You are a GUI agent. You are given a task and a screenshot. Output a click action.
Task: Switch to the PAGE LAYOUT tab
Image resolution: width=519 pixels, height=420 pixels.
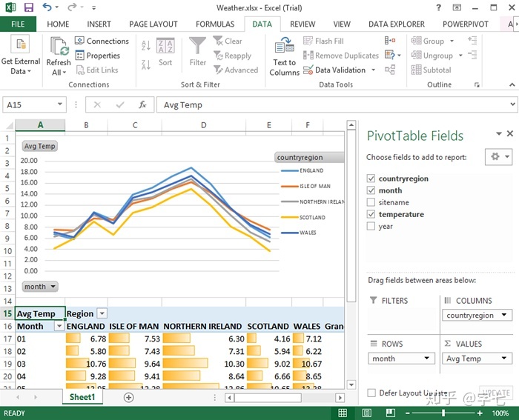153,24
